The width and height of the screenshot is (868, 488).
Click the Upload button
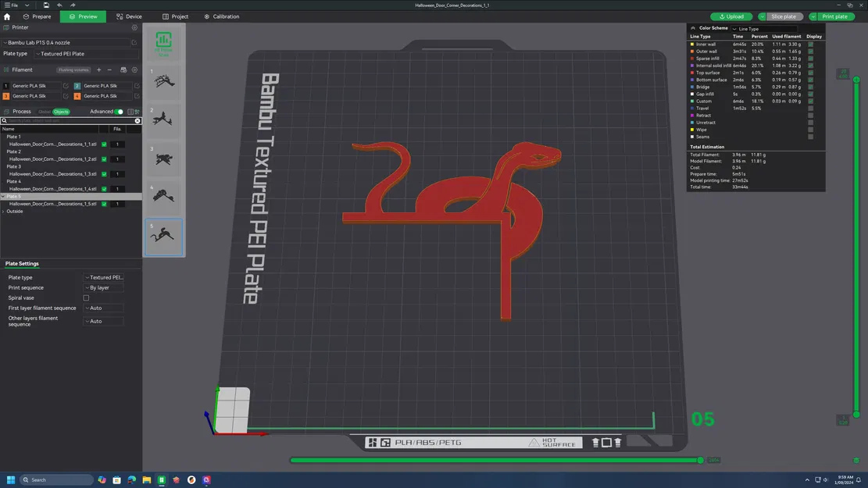click(x=731, y=16)
